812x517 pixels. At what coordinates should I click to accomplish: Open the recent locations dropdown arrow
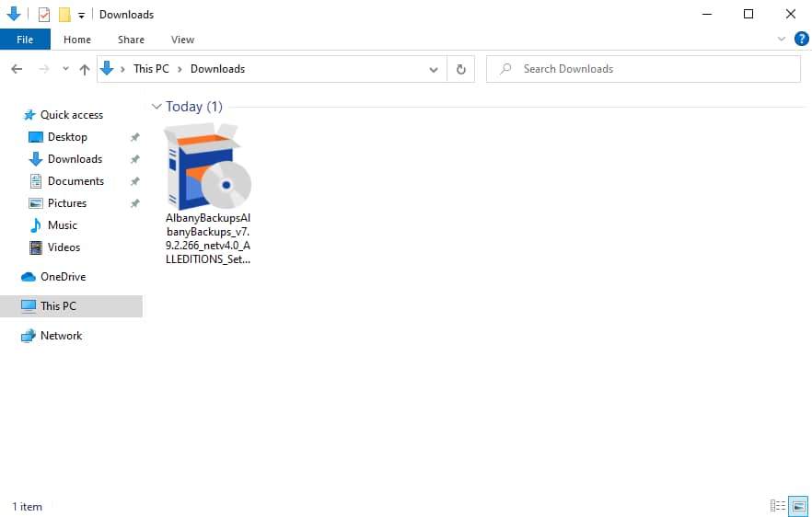65,69
